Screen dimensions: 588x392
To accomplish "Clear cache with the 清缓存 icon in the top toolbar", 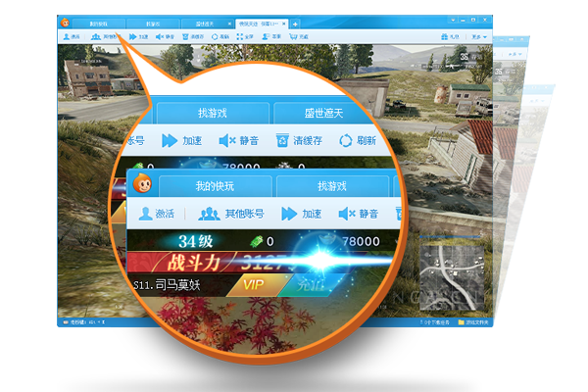I will click(x=185, y=36).
